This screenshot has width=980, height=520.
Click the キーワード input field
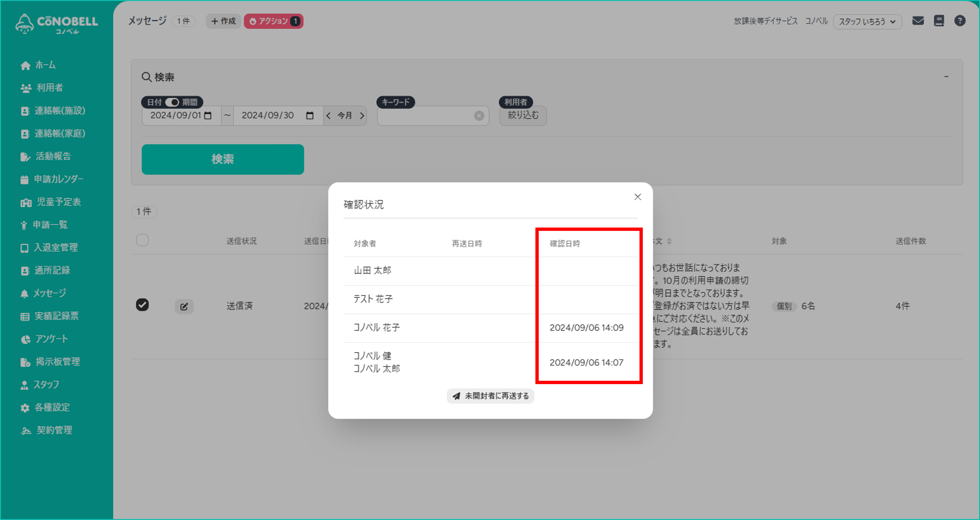[x=433, y=116]
